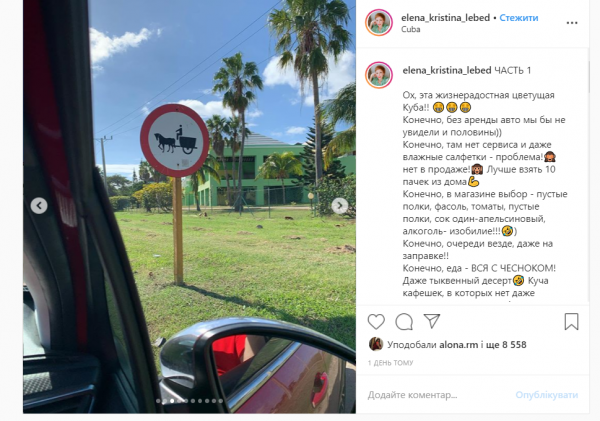The image size is (600, 421).
Task: Open the Cuba location link
Action: point(411,29)
